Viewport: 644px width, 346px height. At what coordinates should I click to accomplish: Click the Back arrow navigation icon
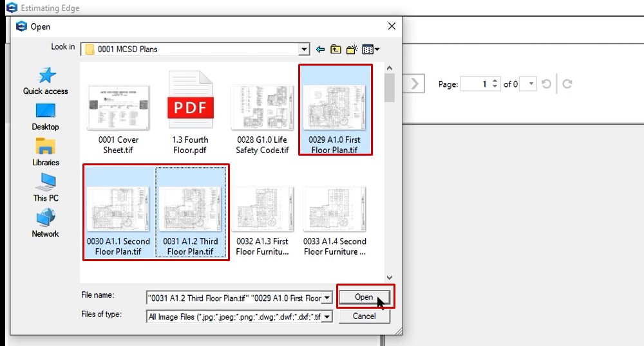pyautogui.click(x=321, y=49)
